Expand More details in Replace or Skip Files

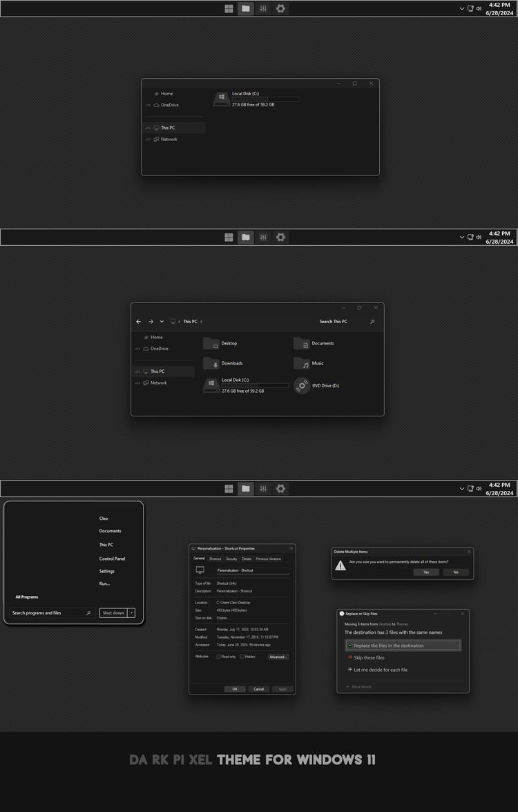tap(358, 686)
